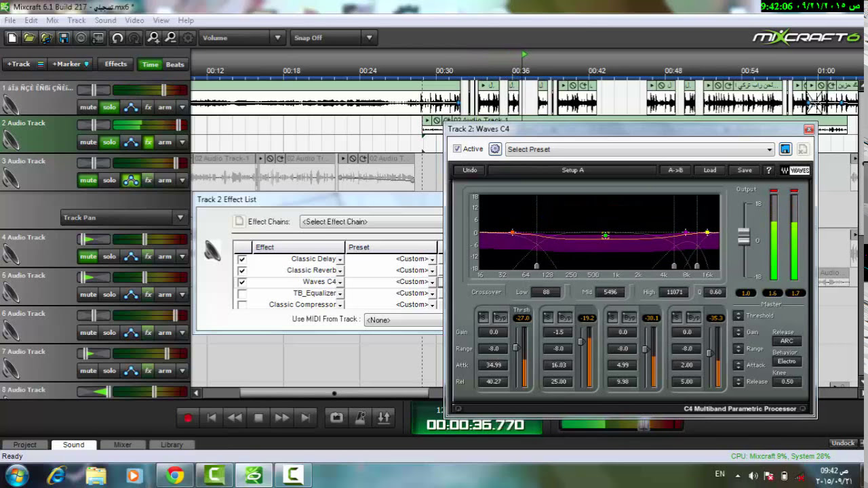
Task: Open the Select Effect Chain dropdown
Action: [x=371, y=222]
